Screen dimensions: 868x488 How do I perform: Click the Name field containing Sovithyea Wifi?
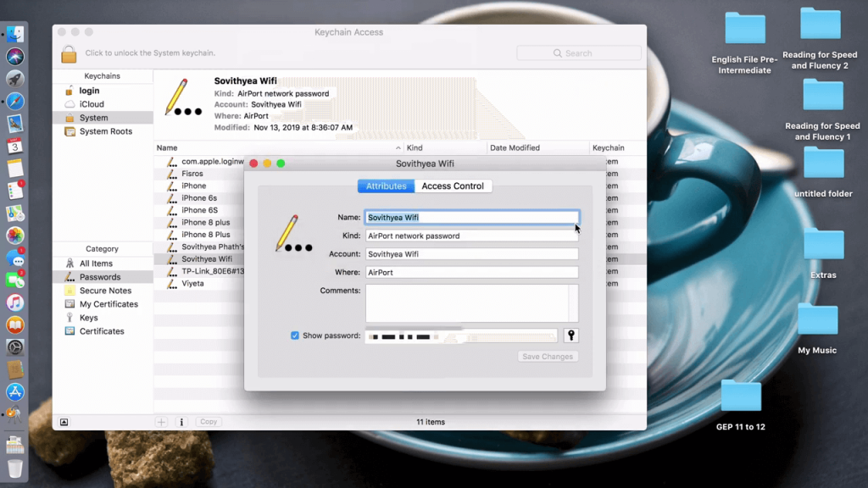click(x=471, y=218)
